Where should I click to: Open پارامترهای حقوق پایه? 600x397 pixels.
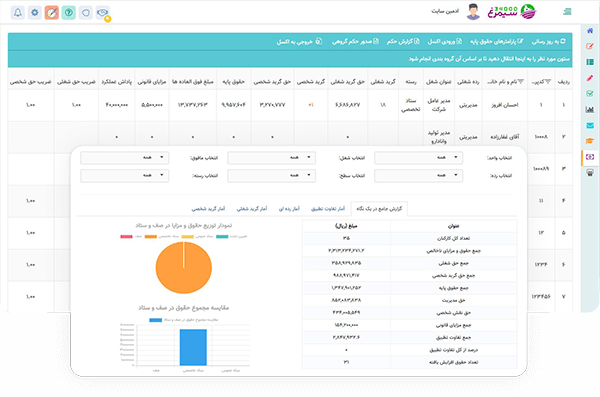pos(497,41)
